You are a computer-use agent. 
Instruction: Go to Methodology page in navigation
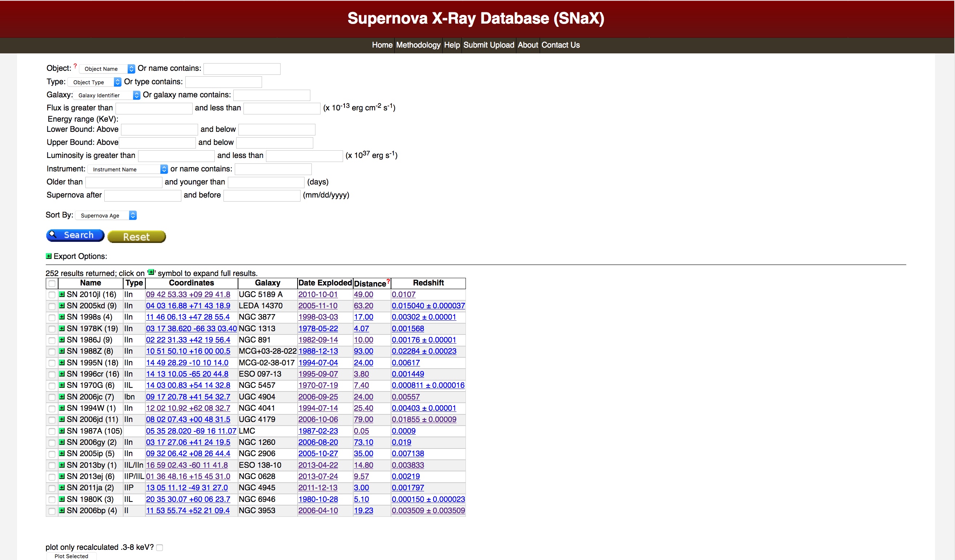point(418,45)
